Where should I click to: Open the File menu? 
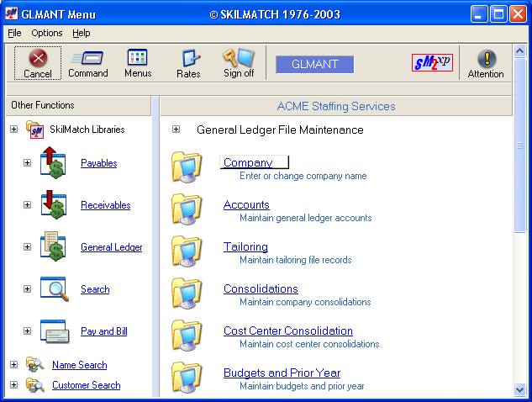(14, 33)
